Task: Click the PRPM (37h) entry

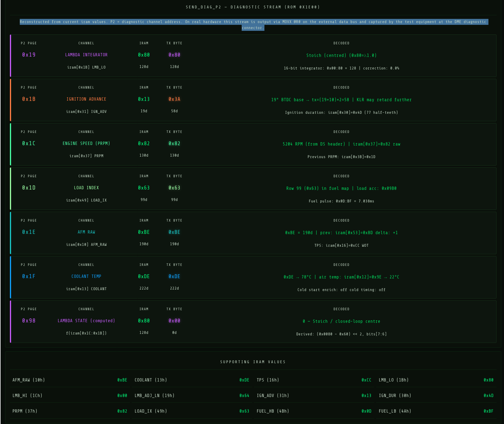Action: coord(70,411)
